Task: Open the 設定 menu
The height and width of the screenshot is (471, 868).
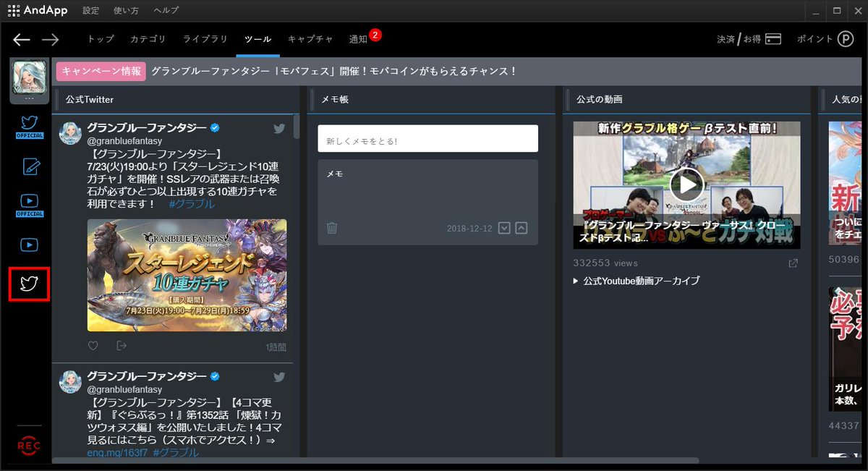Action: pyautogui.click(x=90, y=11)
